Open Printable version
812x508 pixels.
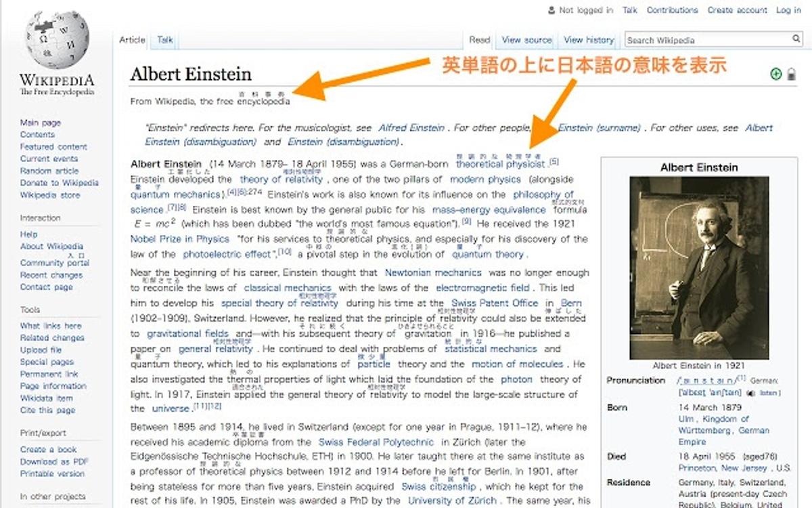[x=52, y=473]
